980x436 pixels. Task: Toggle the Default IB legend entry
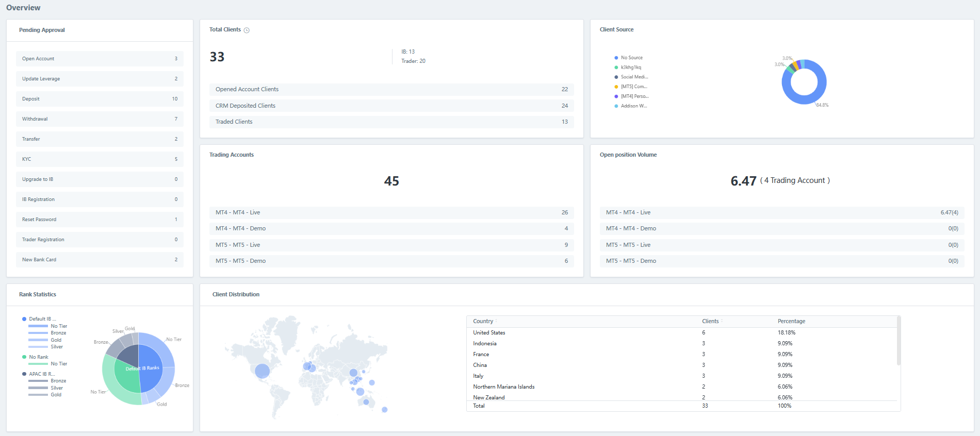click(x=39, y=319)
